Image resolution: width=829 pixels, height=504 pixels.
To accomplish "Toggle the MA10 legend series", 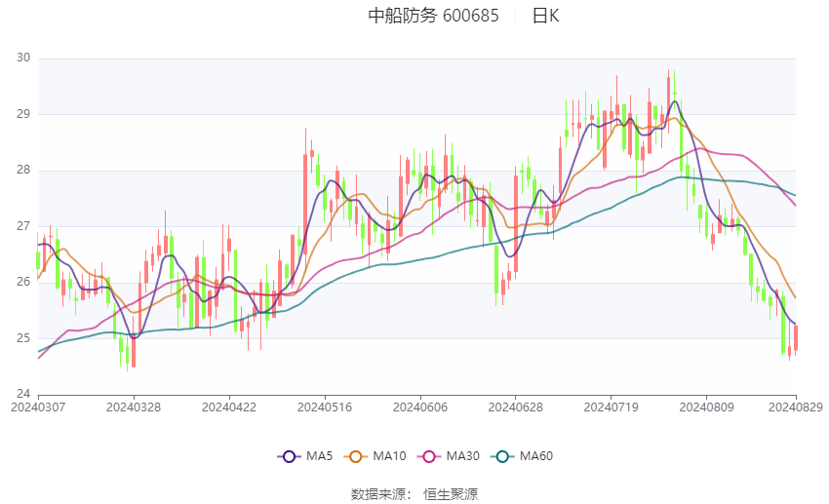I will (375, 456).
